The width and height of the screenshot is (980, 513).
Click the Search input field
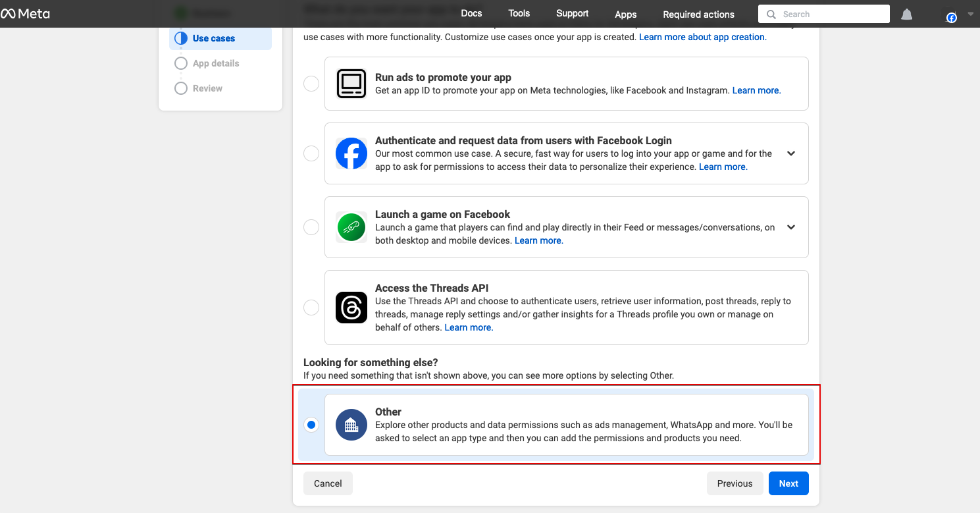831,14
